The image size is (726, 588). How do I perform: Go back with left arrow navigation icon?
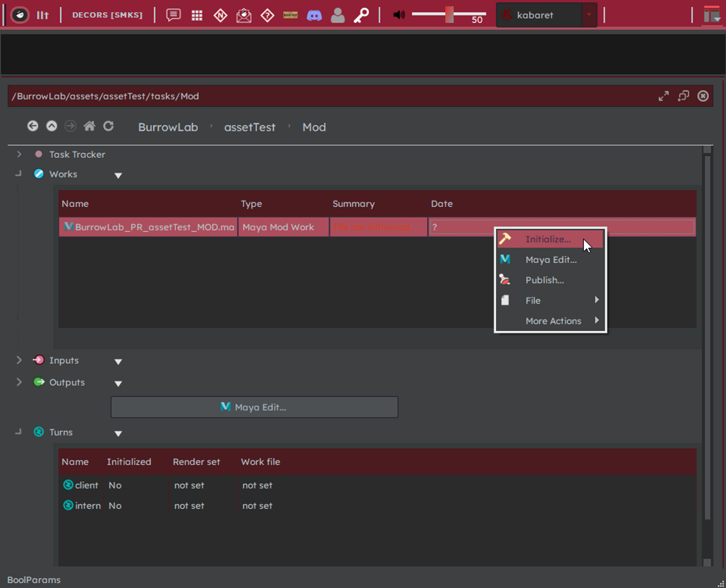(x=33, y=126)
